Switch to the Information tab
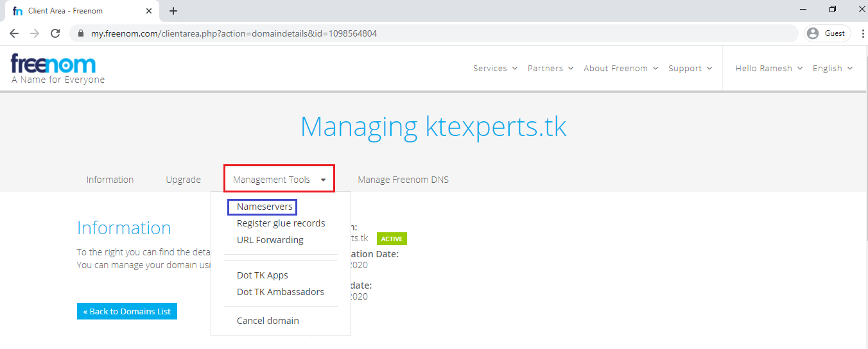 (110, 180)
